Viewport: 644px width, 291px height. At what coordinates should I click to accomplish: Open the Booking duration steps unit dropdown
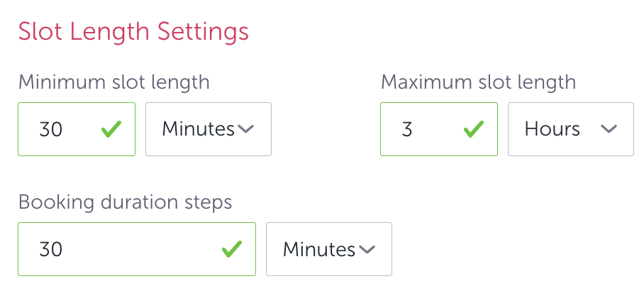pos(328,249)
